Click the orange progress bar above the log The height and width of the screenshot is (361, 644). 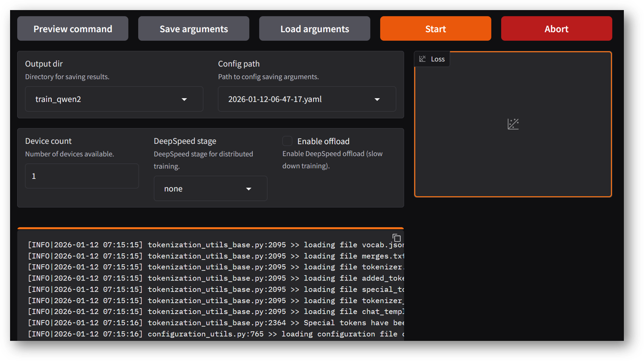pos(211,227)
